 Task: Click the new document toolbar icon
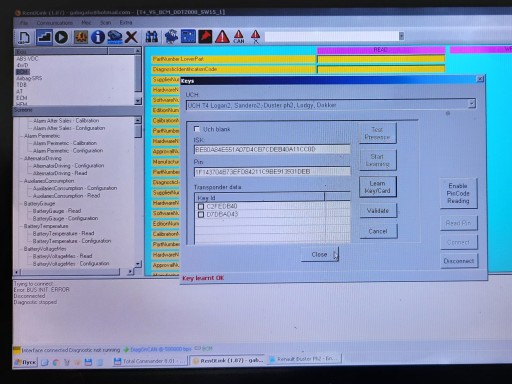click(24, 37)
